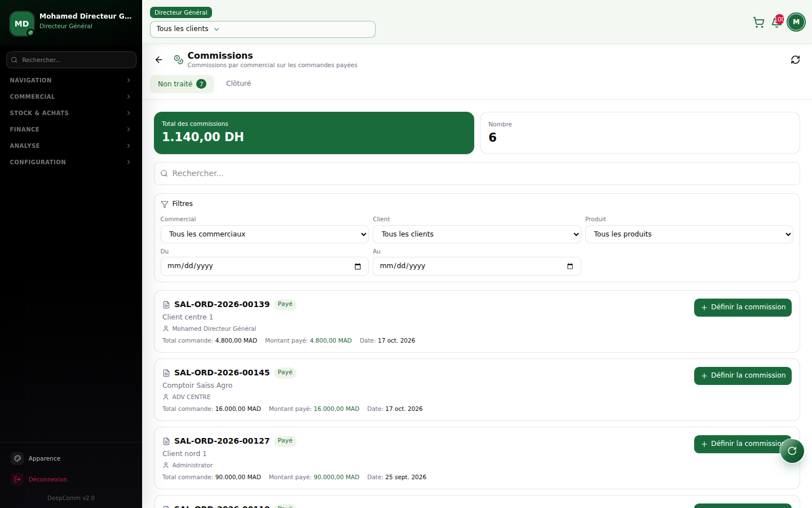Click the Commissions coins icon in header
This screenshot has width=812, height=508.
tap(178, 59)
